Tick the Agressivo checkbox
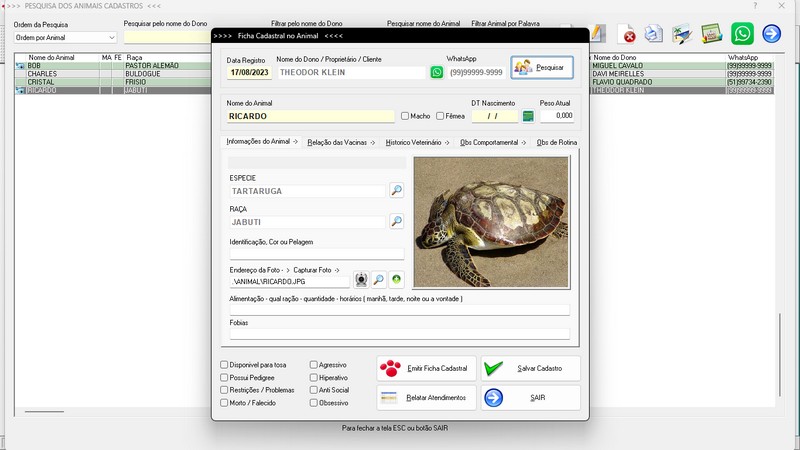This screenshot has height=450, width=800. tap(314, 365)
